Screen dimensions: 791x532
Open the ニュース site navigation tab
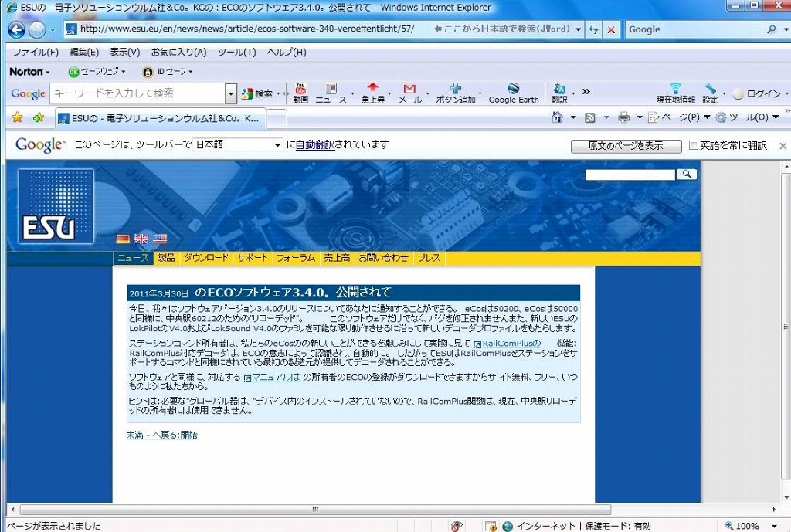click(133, 258)
